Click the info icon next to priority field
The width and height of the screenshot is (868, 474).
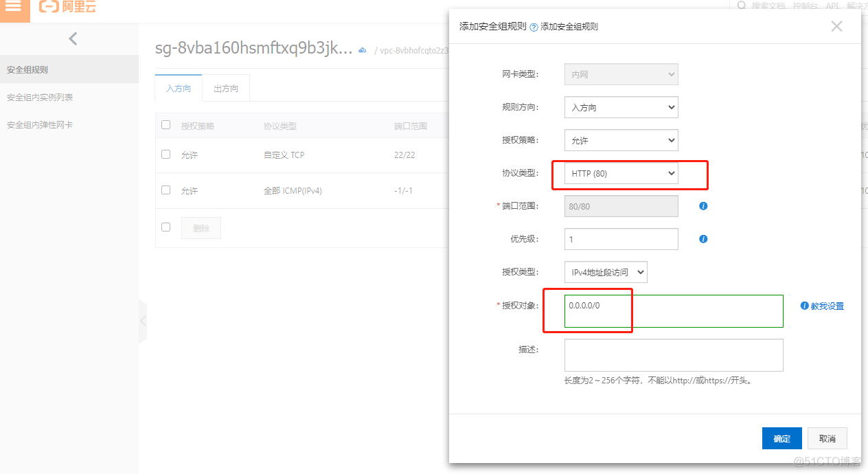pos(703,239)
